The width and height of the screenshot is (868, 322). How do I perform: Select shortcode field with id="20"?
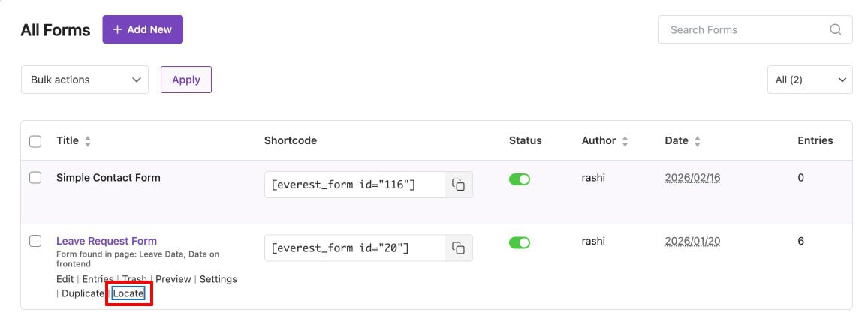(x=355, y=248)
